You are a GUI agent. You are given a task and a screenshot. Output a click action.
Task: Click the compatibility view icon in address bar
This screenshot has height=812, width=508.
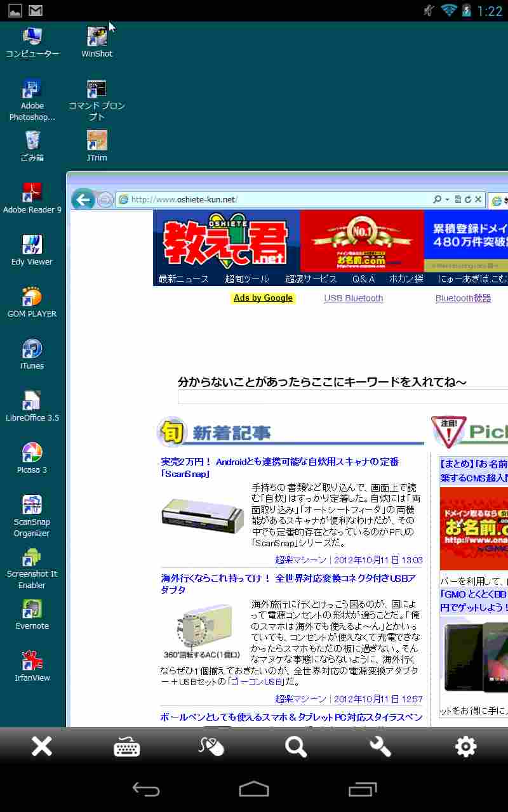[458, 199]
